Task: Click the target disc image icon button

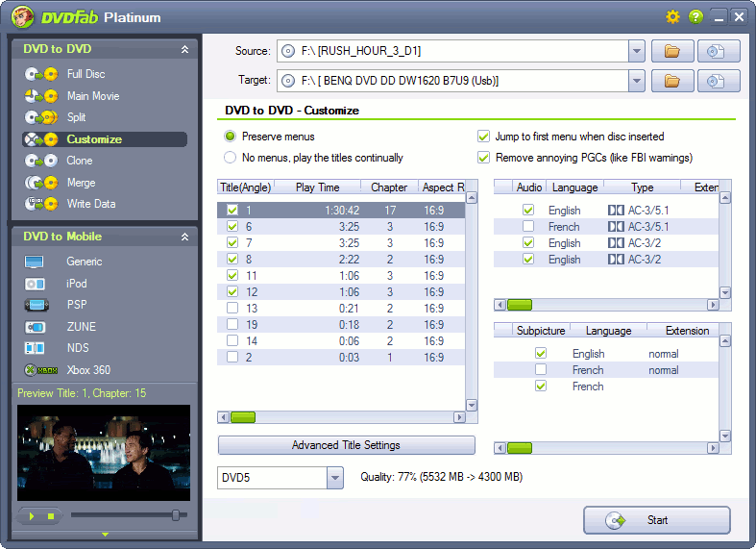Action: click(x=718, y=81)
